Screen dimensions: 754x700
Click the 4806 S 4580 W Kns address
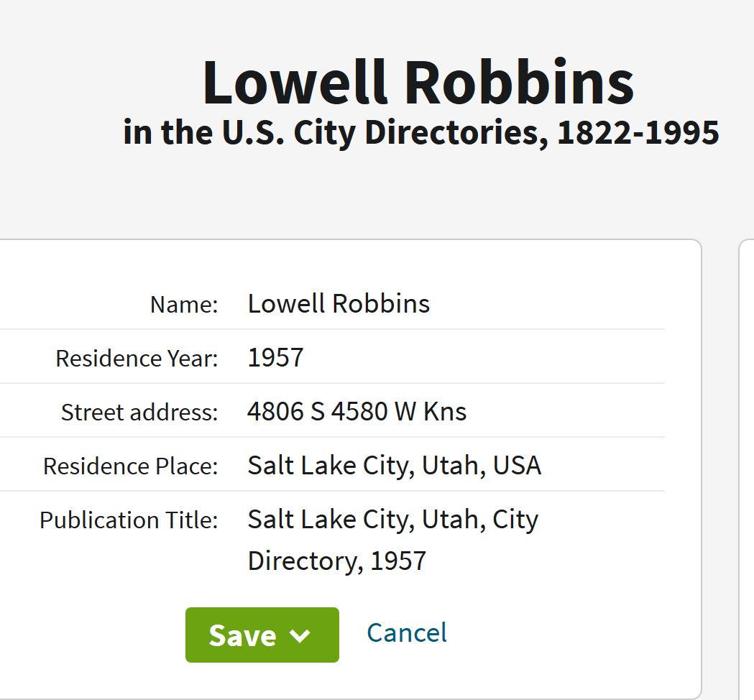(x=357, y=411)
